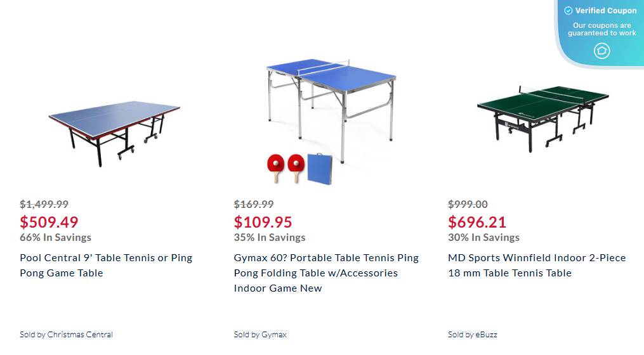Viewport: 644px width, 355px height.
Task: Click the crossed-out $1,499.99 original price
Action: pyautogui.click(x=44, y=204)
